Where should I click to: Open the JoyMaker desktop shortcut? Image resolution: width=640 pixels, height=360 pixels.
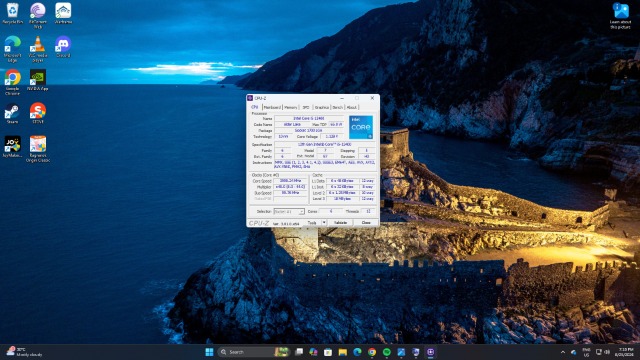tap(12, 147)
